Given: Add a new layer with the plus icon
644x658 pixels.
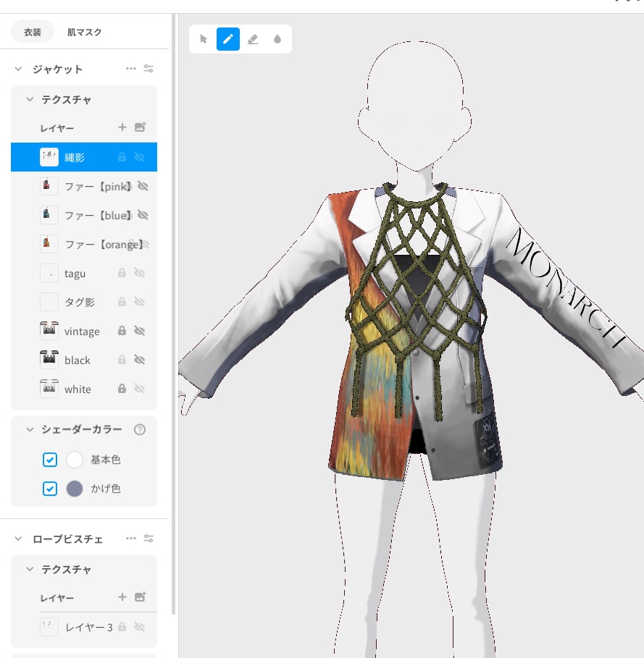Looking at the screenshot, I should coord(123,128).
